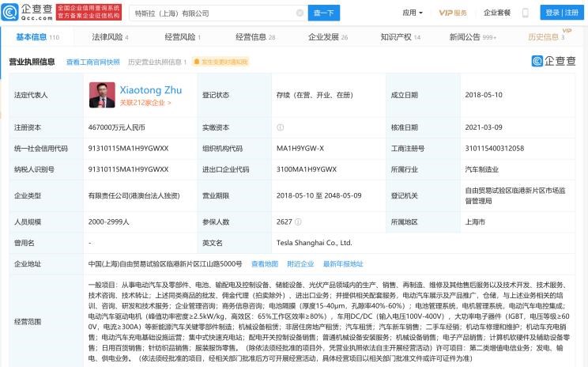This screenshot has width=588, height=367.
Task: Select the 经营信息 tab
Action: coord(255,36)
